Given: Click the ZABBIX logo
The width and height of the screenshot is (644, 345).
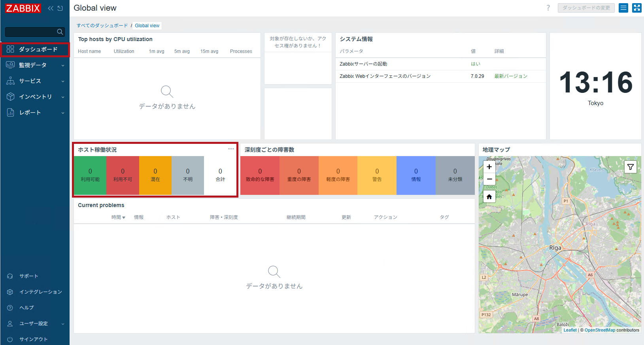Looking at the screenshot, I should (23, 8).
